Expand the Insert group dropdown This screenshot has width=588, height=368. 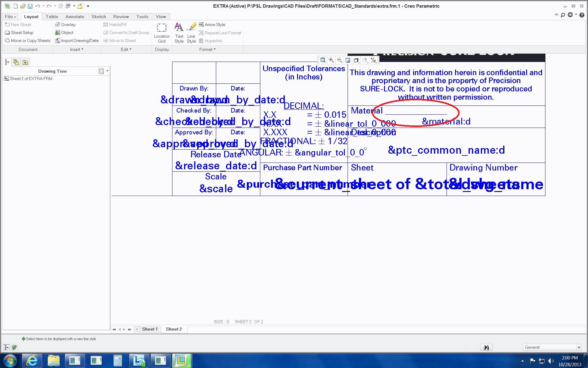click(x=77, y=49)
